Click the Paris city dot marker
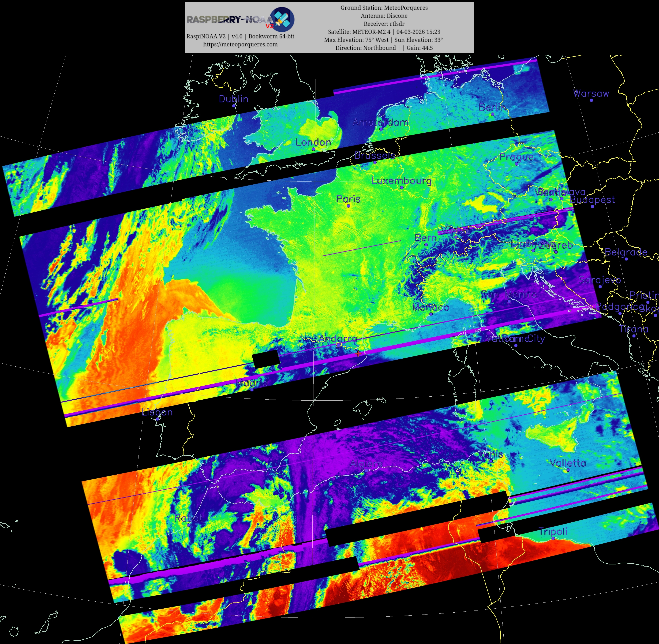Viewport: 659px width, 644px height. [x=348, y=206]
